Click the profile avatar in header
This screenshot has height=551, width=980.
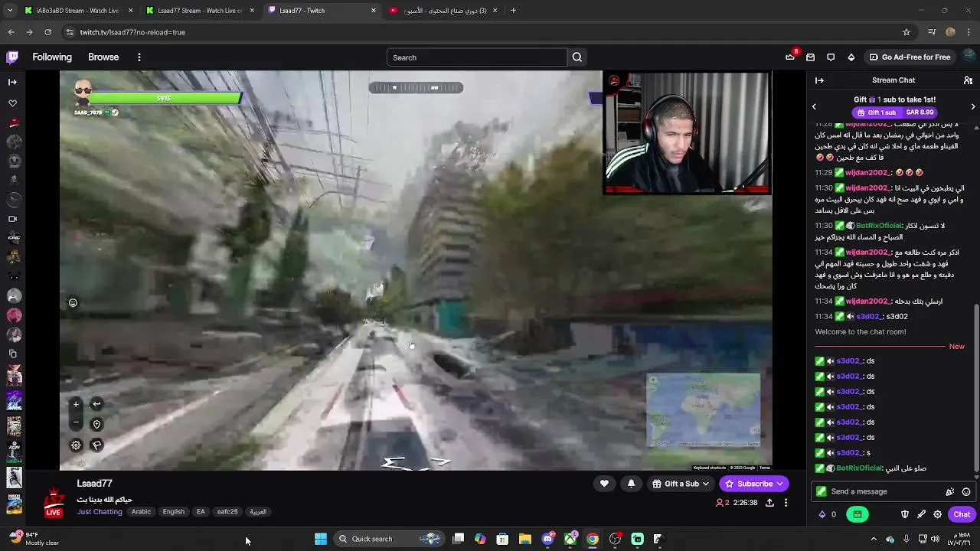[969, 57]
